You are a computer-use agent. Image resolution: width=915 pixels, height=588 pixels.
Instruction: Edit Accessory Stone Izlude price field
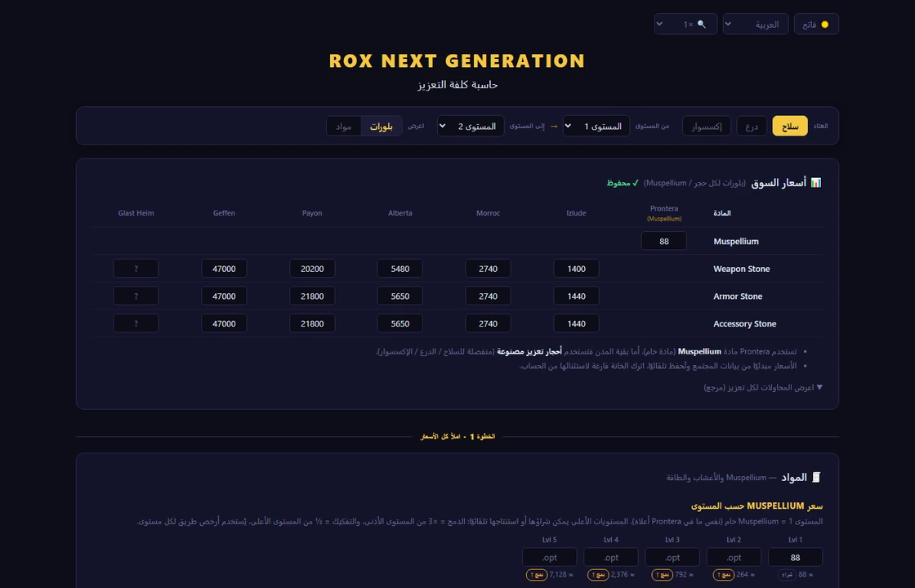pyautogui.click(x=576, y=323)
